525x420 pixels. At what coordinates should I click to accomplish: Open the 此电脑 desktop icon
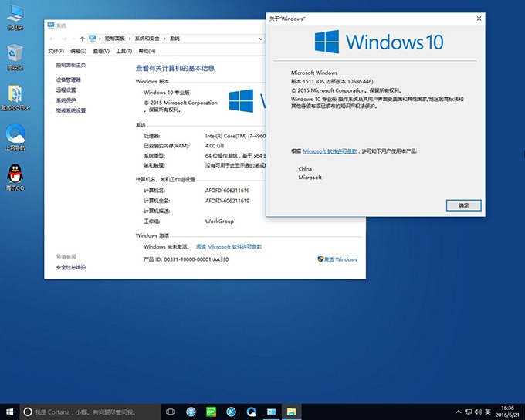click(x=15, y=15)
